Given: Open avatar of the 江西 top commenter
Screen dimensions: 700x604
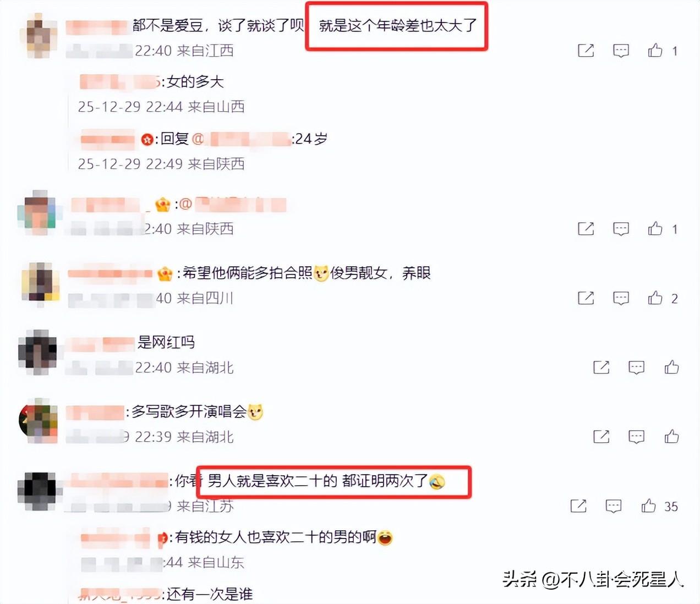Looking at the screenshot, I should click(39, 35).
